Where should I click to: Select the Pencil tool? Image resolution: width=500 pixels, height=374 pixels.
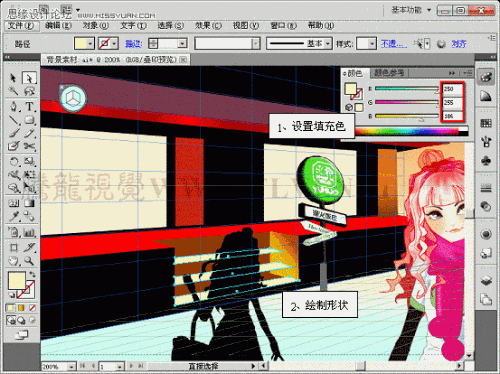(29, 133)
